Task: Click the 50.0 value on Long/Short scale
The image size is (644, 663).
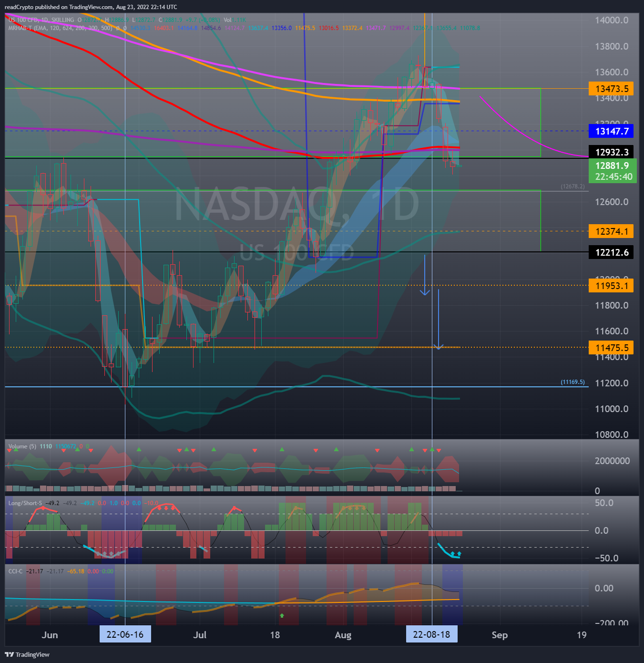Action: click(x=604, y=503)
